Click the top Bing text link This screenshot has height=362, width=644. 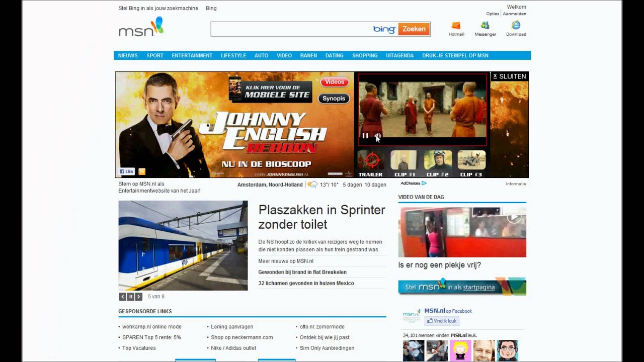point(211,9)
